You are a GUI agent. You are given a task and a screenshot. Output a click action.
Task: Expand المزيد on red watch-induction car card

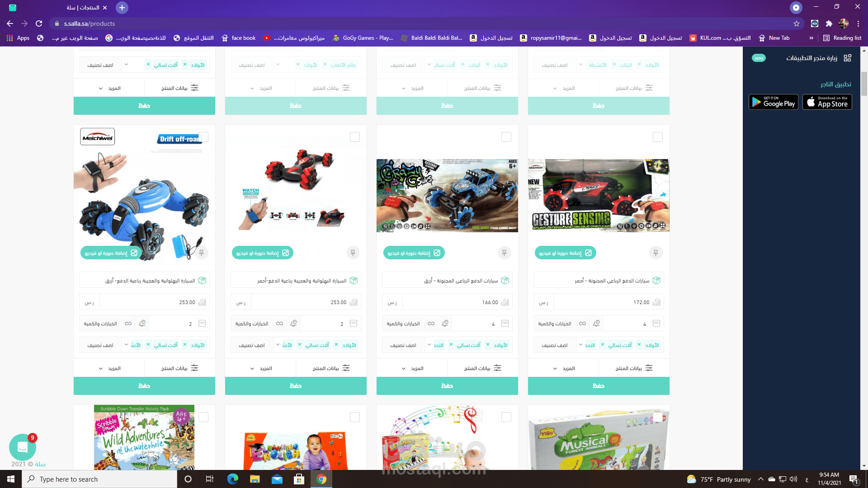tap(260, 368)
